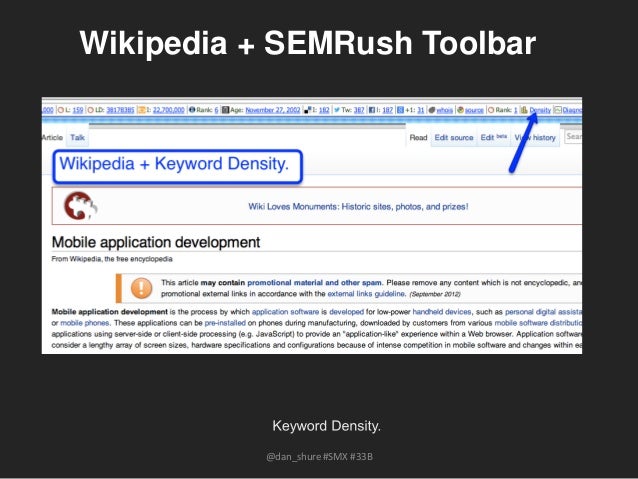Select the Edit beta tab

(x=494, y=138)
